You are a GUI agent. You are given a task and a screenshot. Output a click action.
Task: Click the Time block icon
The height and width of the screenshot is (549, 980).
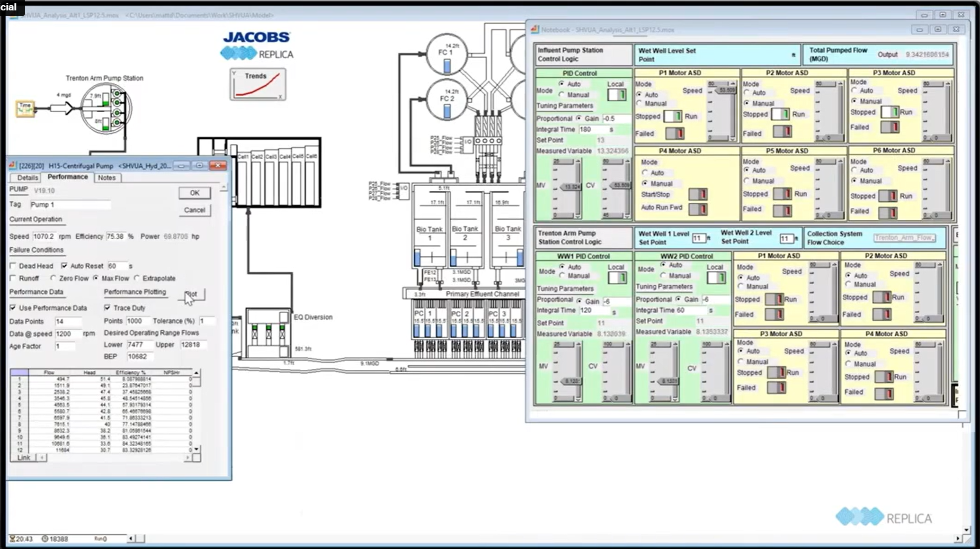coord(25,108)
